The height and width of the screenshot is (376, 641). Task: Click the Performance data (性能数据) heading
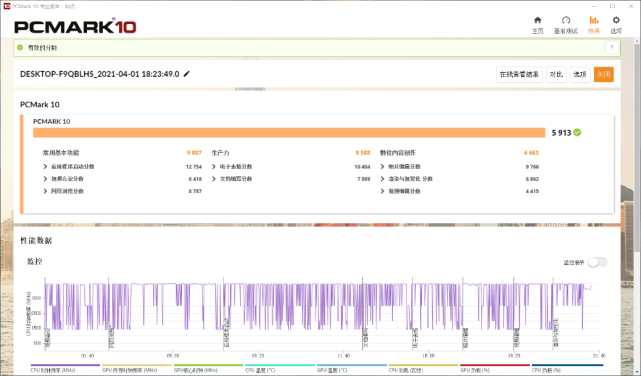click(36, 240)
